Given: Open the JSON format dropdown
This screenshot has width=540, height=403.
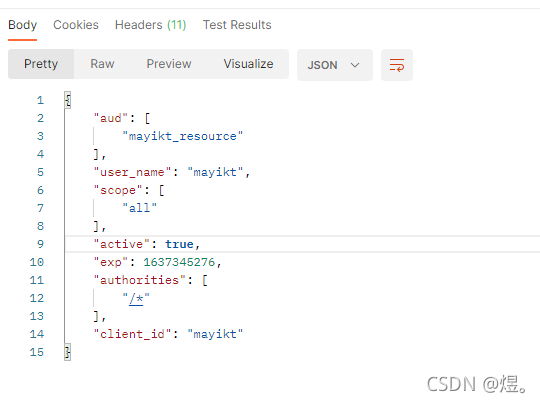Looking at the screenshot, I should click(x=334, y=65).
